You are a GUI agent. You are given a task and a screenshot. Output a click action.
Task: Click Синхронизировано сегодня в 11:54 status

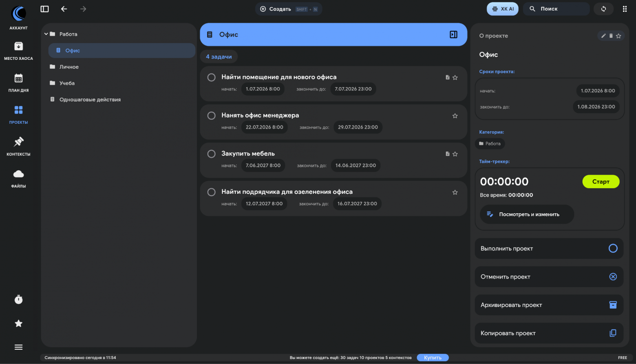[x=80, y=357]
